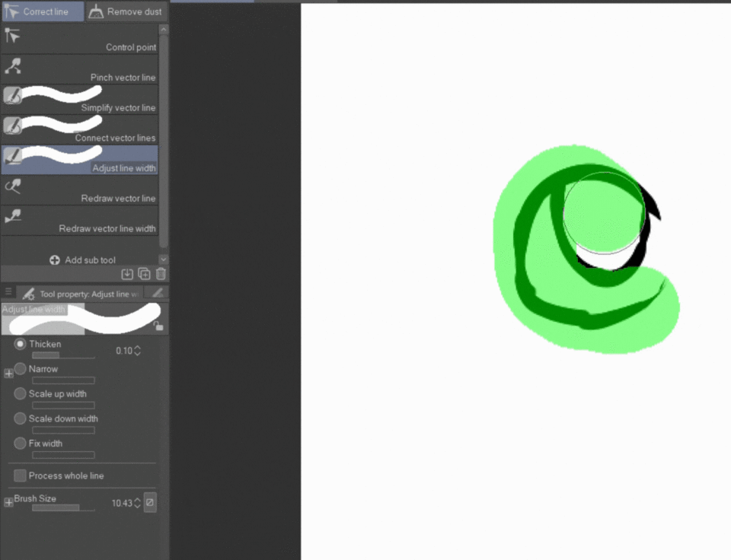Select the Scale down width radio button

click(20, 418)
